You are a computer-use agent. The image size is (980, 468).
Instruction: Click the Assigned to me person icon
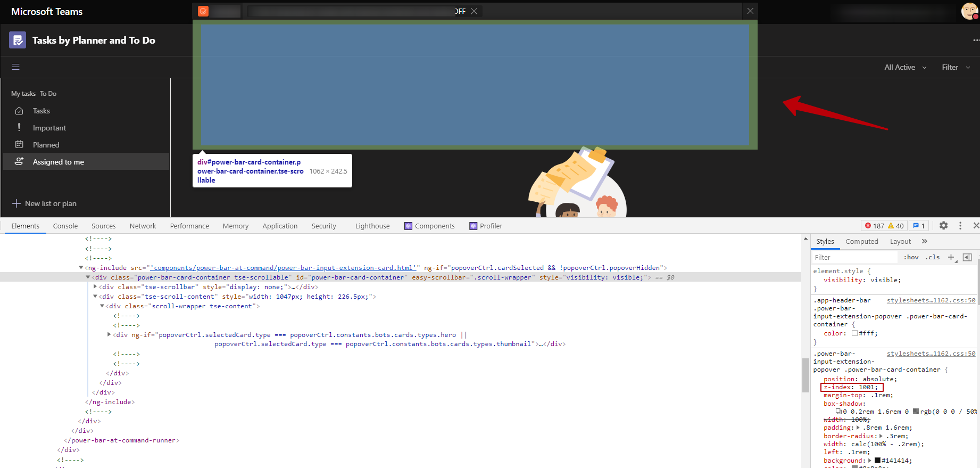[x=19, y=161]
